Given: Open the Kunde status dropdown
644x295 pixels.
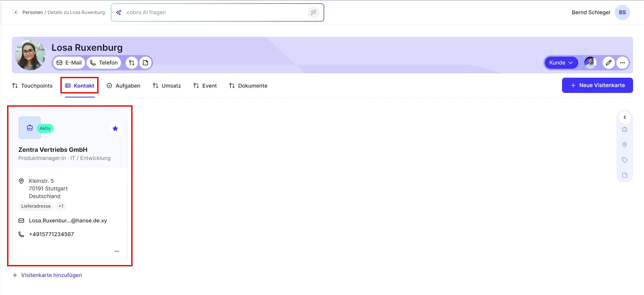Looking at the screenshot, I should 561,63.
